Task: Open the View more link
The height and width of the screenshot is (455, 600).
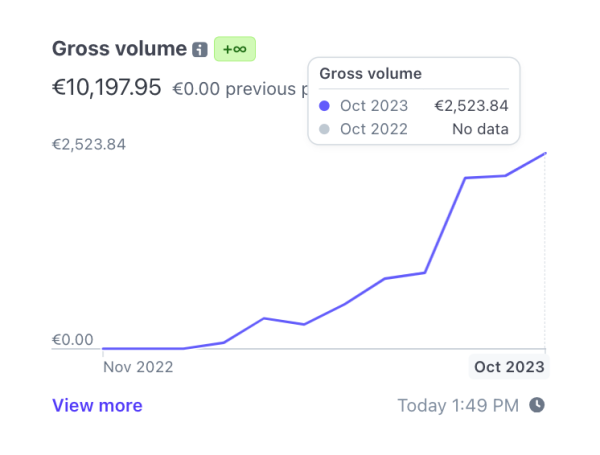Action: click(x=97, y=405)
